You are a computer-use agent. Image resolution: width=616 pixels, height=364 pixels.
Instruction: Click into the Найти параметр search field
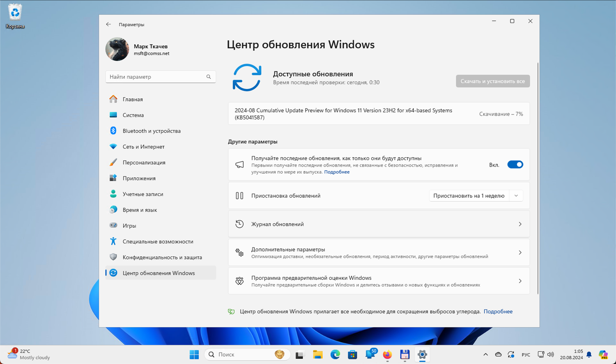161,77
